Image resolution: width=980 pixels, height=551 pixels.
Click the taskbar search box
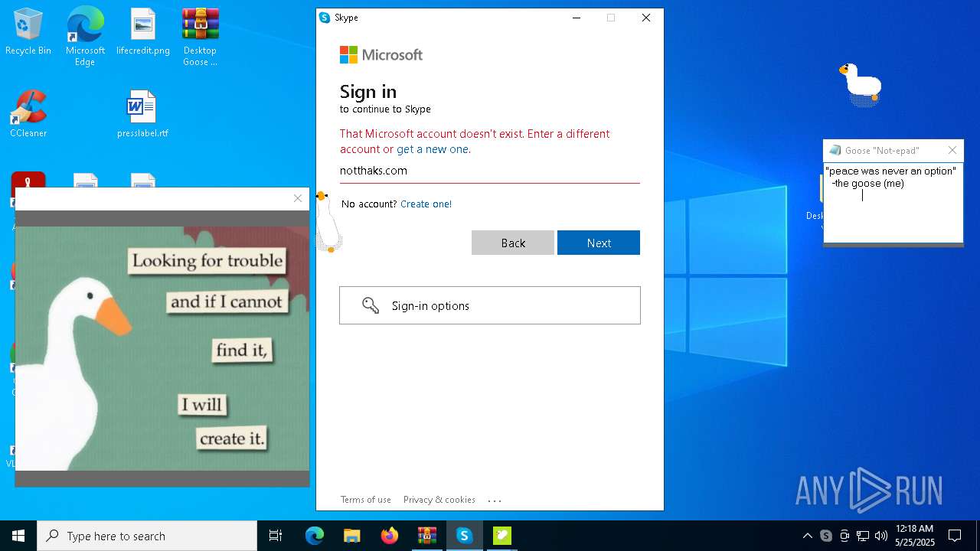click(x=147, y=536)
